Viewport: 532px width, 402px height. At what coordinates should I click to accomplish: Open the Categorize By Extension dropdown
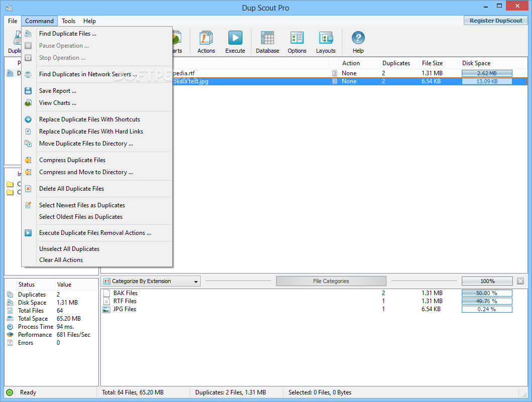click(151, 281)
